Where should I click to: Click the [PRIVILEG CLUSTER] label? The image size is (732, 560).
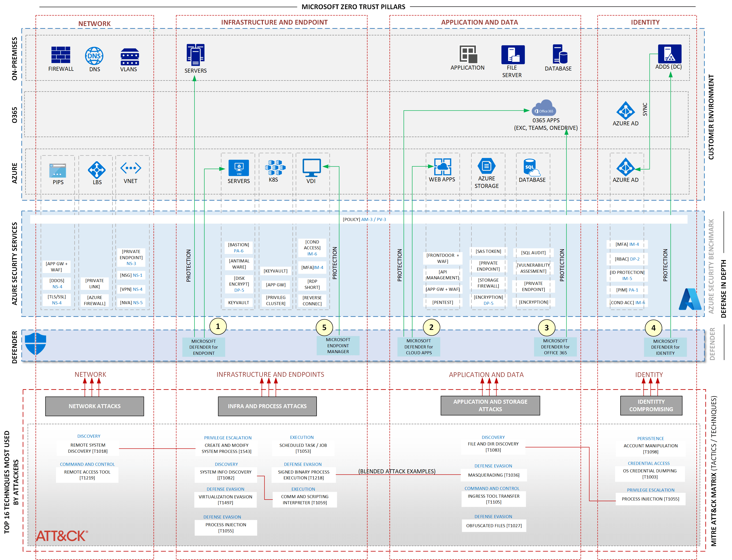click(x=276, y=300)
